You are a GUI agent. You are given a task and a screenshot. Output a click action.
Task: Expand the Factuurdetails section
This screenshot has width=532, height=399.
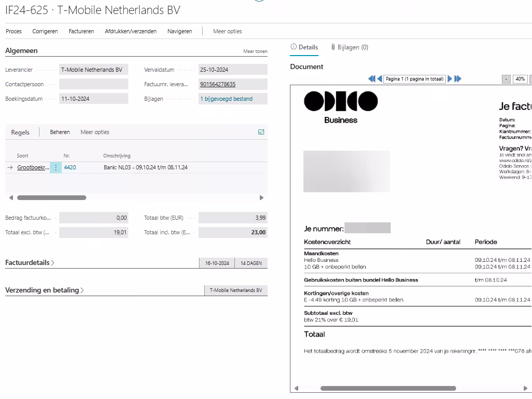(x=30, y=263)
